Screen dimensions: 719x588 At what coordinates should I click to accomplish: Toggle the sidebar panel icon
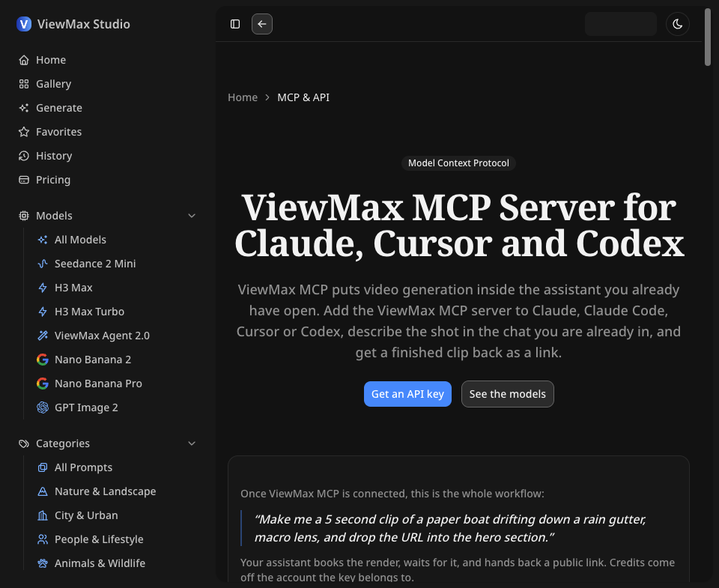click(235, 24)
